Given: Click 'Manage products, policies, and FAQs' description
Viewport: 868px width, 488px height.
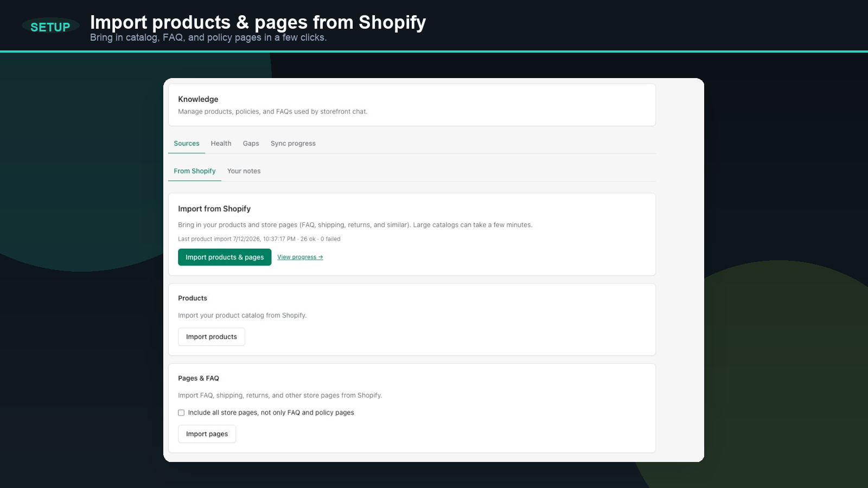Looking at the screenshot, I should tap(273, 112).
